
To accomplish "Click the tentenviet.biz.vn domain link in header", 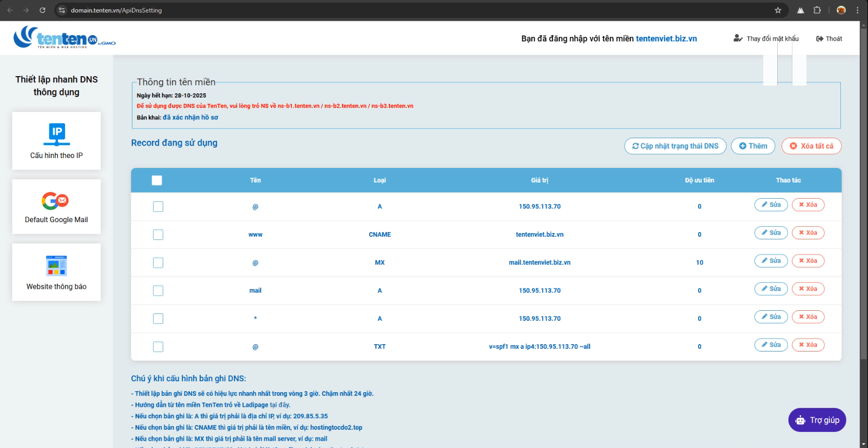I will [666, 39].
